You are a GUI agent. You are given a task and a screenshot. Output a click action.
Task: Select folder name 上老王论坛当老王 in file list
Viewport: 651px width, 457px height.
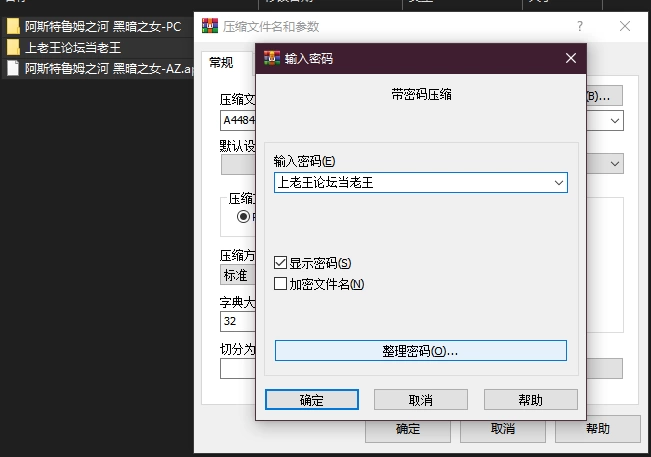pos(73,47)
